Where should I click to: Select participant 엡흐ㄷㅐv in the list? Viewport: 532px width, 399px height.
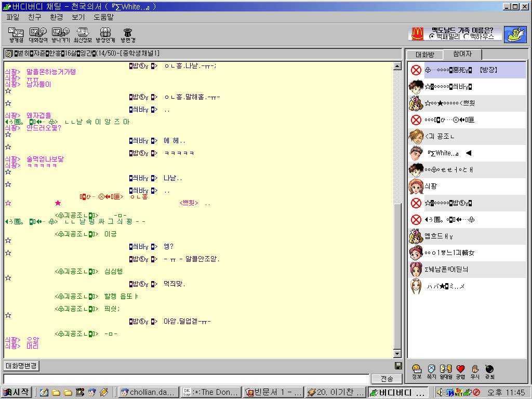click(x=467, y=236)
